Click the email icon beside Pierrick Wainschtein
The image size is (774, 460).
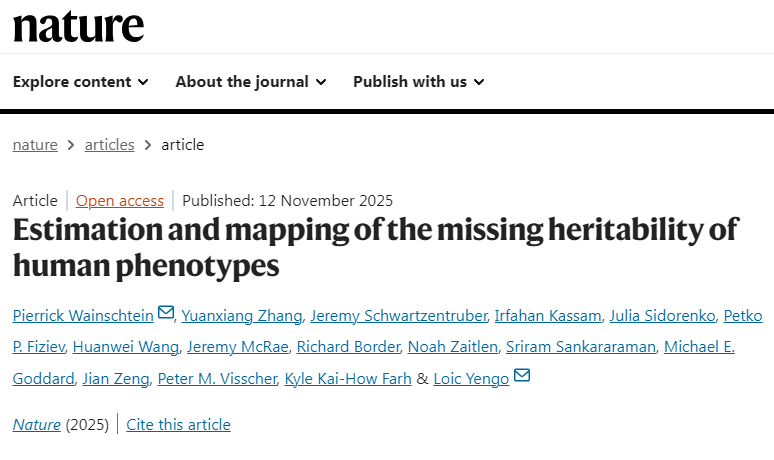click(166, 315)
